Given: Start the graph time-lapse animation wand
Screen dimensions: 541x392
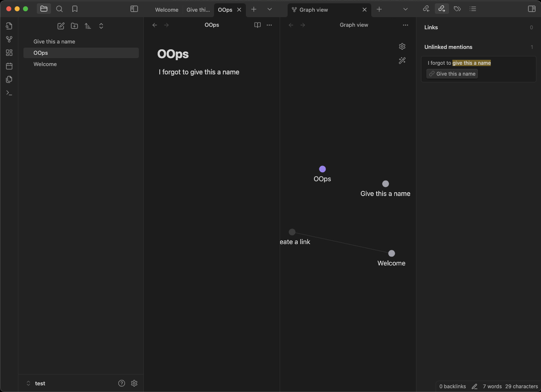Looking at the screenshot, I should [x=402, y=61].
